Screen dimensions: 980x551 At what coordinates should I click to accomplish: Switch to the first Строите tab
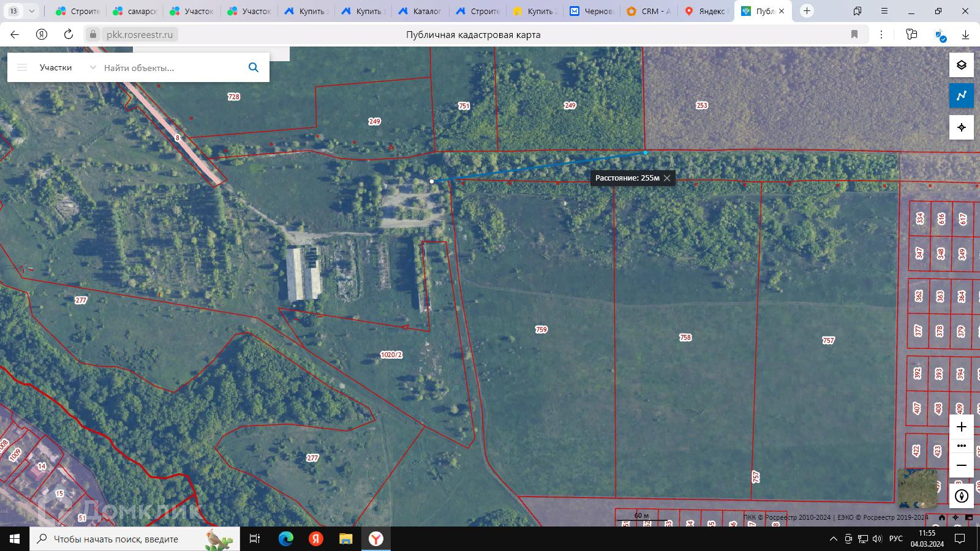click(78, 11)
